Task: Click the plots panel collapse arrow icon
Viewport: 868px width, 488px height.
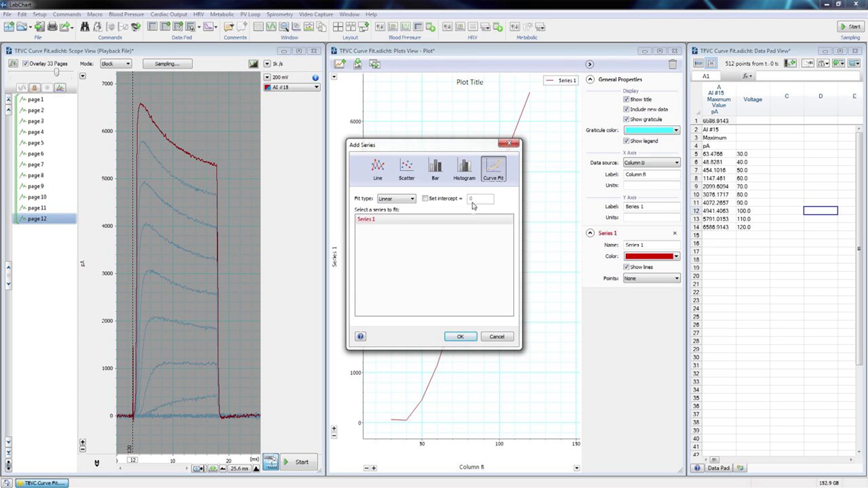Action: tap(590, 64)
